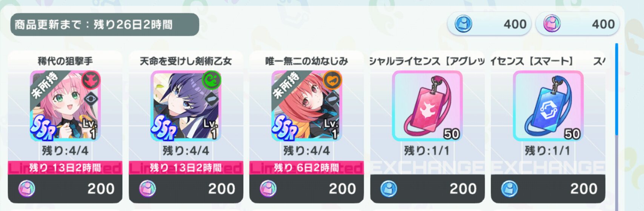Buy 稀代の狙撃手 for 200 rainbow coins
Viewport: 644px width, 211px height.
tap(65, 188)
